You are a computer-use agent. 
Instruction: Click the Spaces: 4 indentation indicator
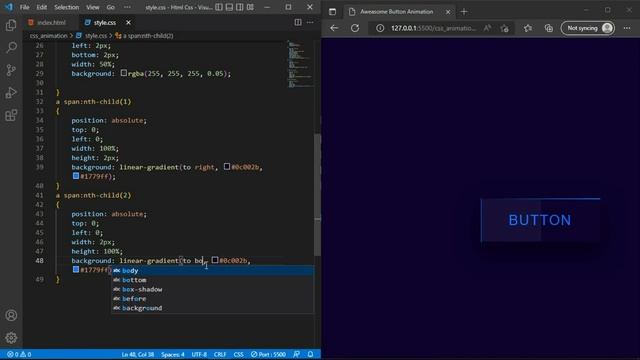(x=173, y=354)
